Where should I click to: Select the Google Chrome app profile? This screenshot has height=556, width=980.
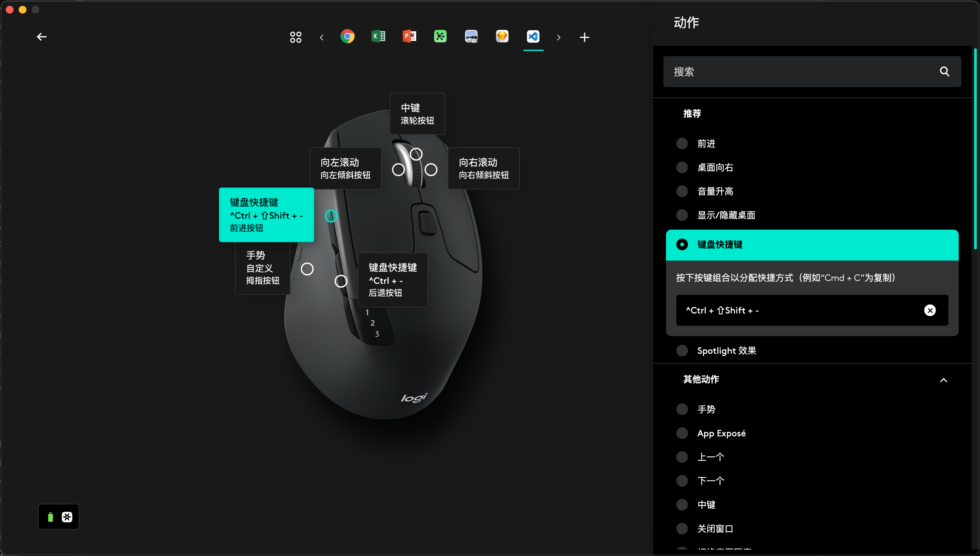pyautogui.click(x=347, y=37)
